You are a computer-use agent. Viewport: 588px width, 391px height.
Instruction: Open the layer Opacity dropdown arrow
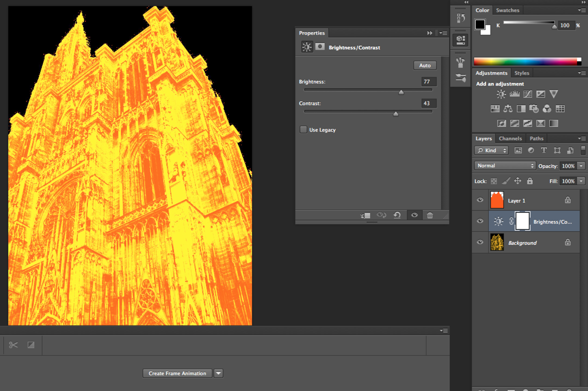pyautogui.click(x=581, y=166)
